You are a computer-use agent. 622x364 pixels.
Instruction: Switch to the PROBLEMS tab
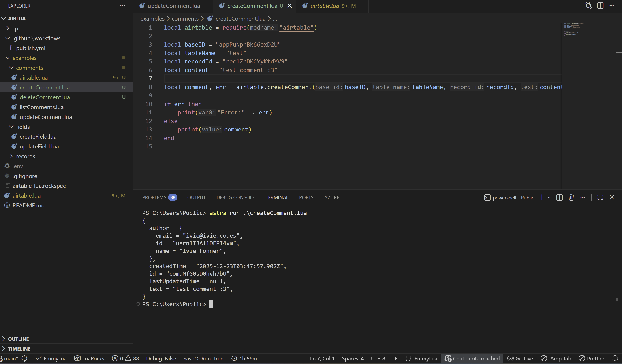coord(154,197)
